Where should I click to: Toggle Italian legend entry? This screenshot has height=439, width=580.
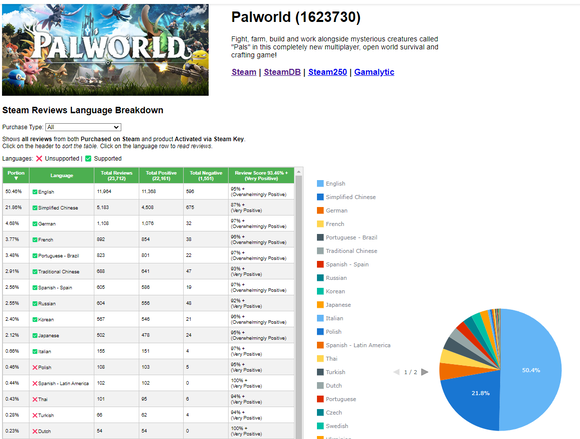pos(330,318)
